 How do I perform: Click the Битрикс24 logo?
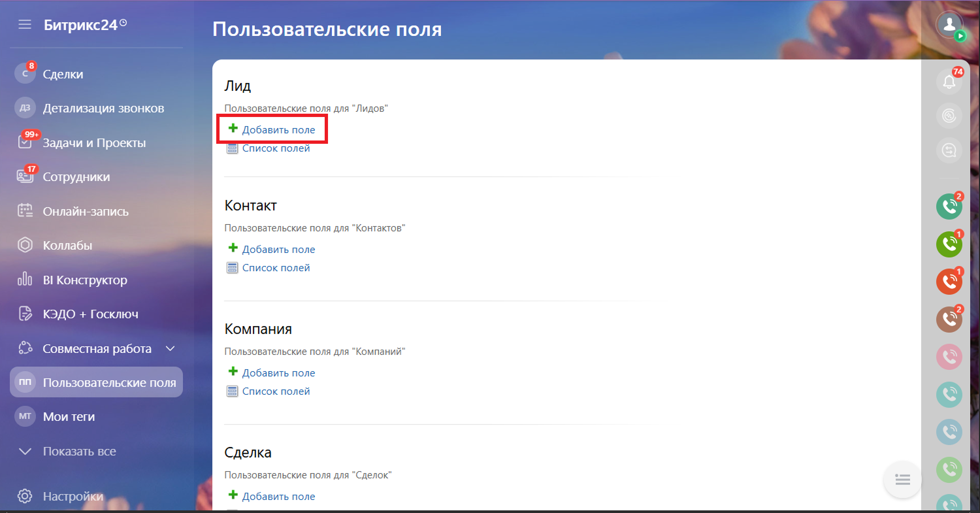[80, 25]
